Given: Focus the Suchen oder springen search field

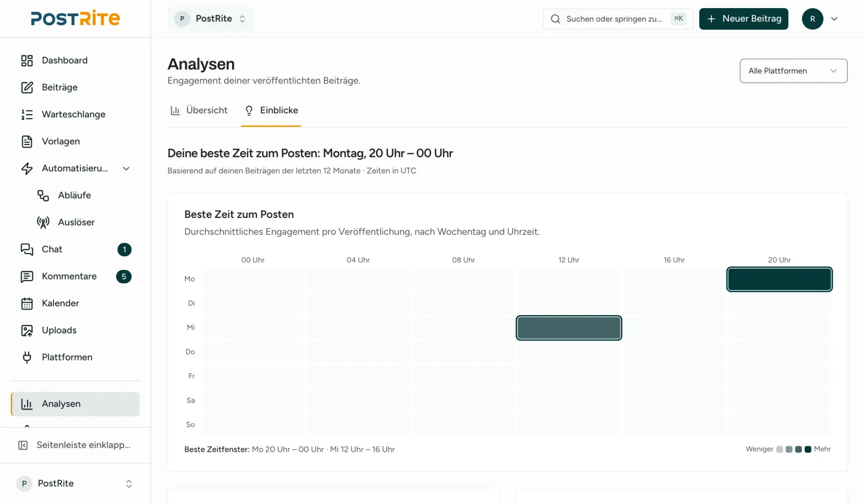Looking at the screenshot, I should [x=618, y=19].
